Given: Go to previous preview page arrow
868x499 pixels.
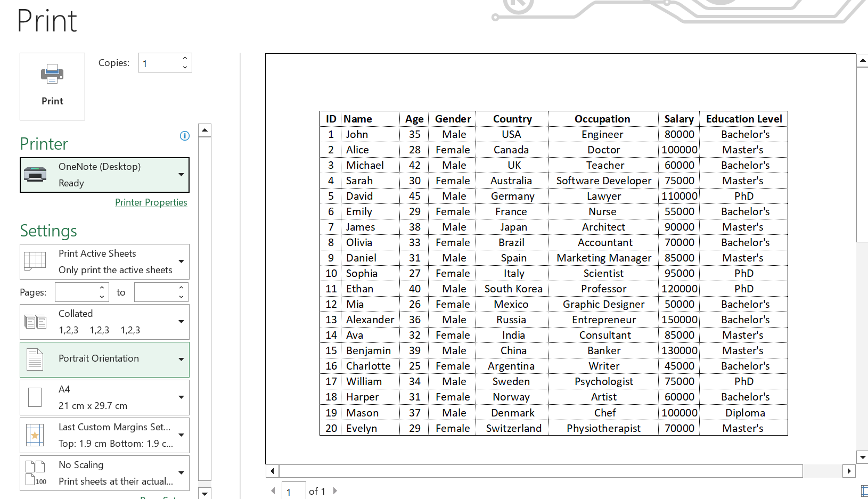Looking at the screenshot, I should coord(273,491).
